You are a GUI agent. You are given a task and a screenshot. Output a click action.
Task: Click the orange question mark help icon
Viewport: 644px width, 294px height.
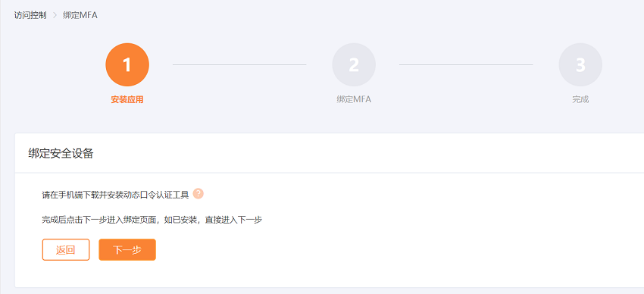[x=199, y=194]
